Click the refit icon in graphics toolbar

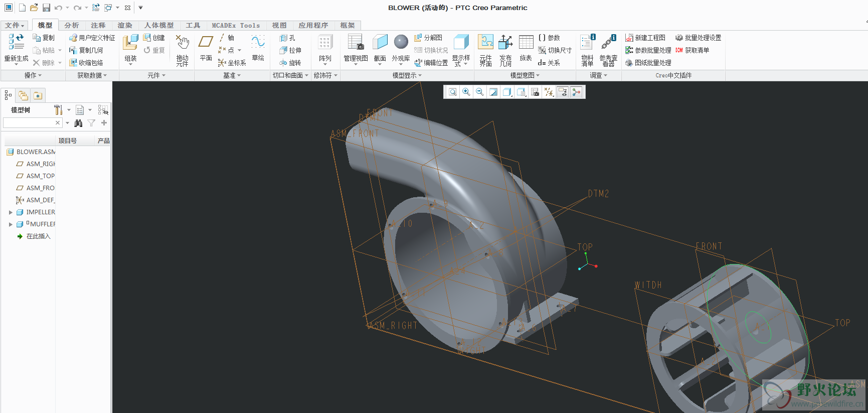point(453,92)
